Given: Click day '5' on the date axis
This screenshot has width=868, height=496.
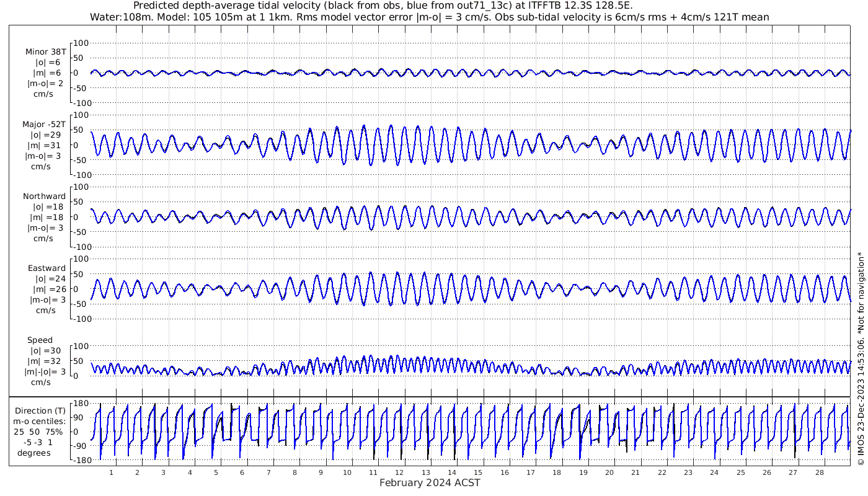Looking at the screenshot, I should [x=216, y=472].
